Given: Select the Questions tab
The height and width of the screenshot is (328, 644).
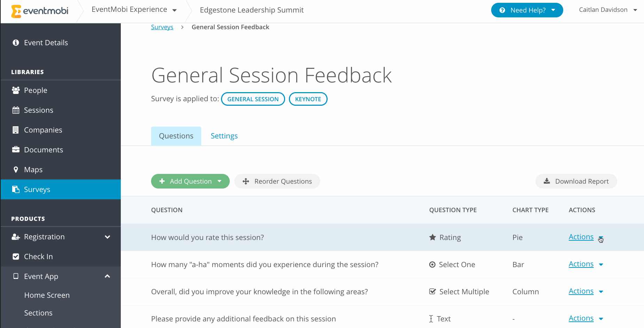Looking at the screenshot, I should [x=176, y=136].
